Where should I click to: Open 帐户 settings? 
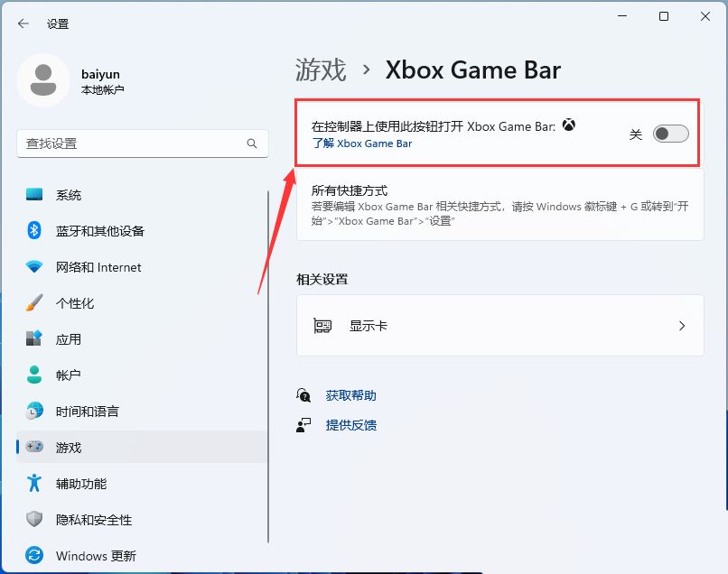[68, 375]
